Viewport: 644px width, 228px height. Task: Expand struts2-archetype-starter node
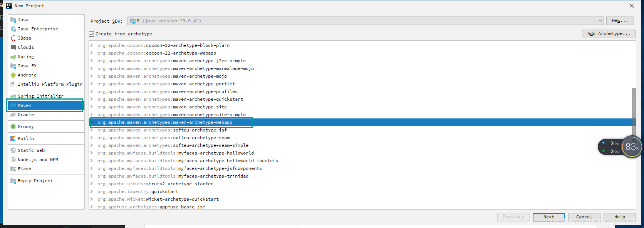coord(92,184)
